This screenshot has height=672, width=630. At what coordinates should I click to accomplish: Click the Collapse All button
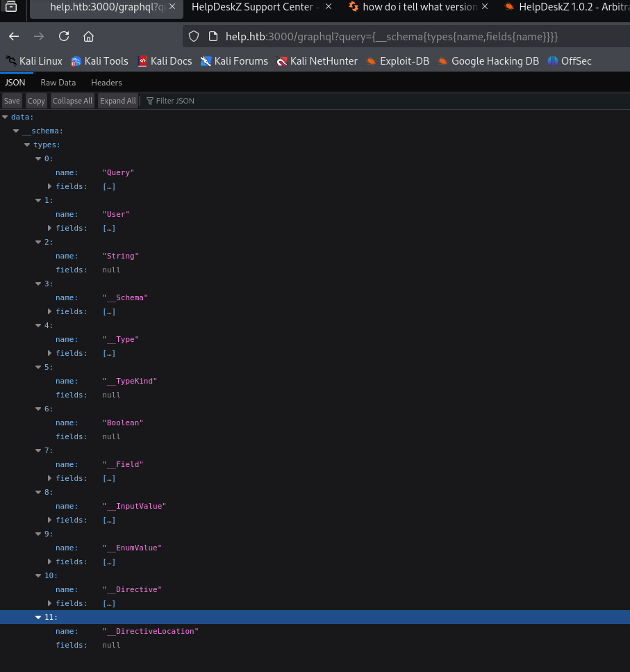click(x=72, y=101)
